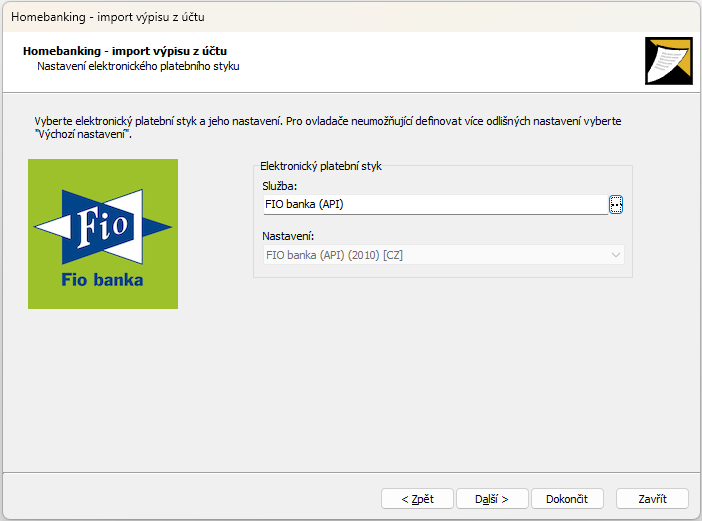Click the 'Služba:' label
The image size is (702, 521).
(x=281, y=186)
